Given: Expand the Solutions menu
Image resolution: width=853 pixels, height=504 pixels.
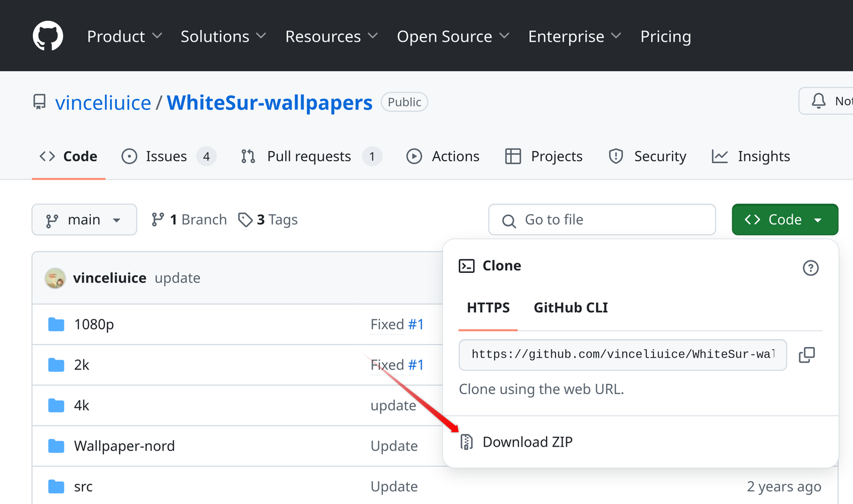Looking at the screenshot, I should 223,36.
